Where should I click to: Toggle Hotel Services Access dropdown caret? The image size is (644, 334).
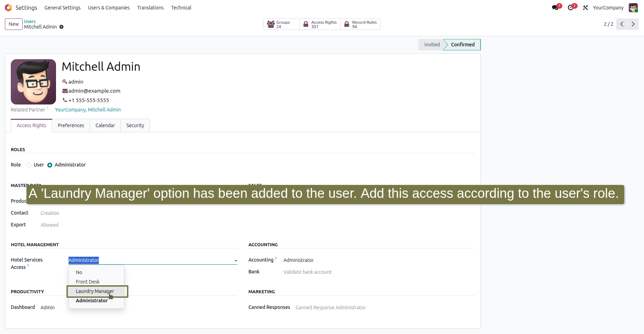click(236, 261)
